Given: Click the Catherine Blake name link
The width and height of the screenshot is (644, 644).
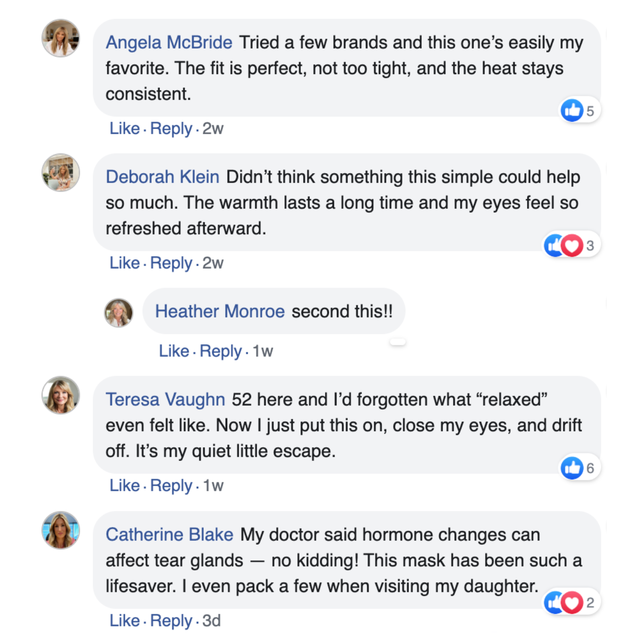Looking at the screenshot, I should click(x=169, y=535).
